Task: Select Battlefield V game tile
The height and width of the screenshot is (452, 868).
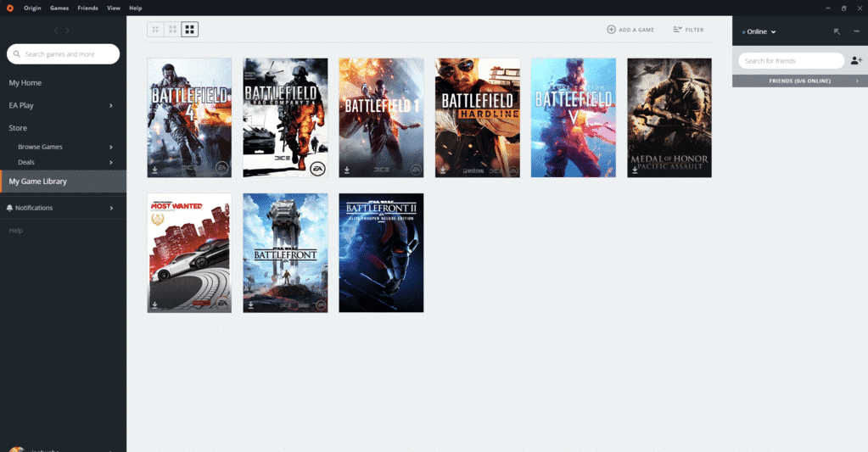Action: pos(573,118)
